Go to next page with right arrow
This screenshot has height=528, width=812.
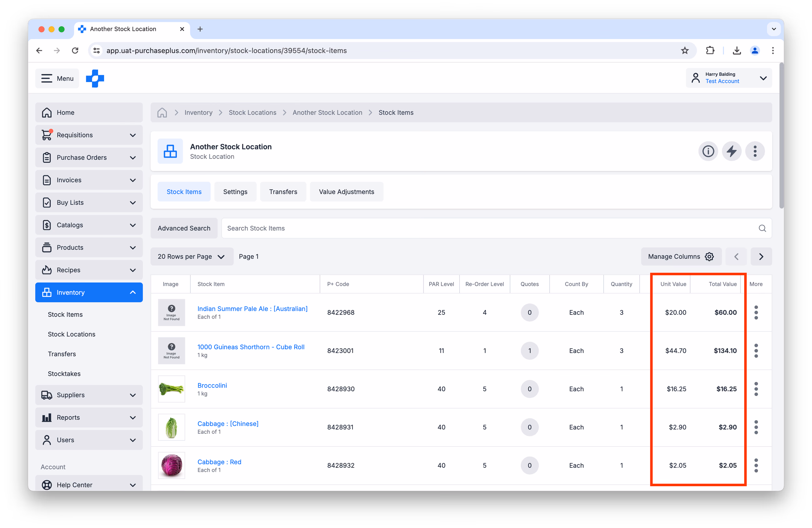(761, 257)
